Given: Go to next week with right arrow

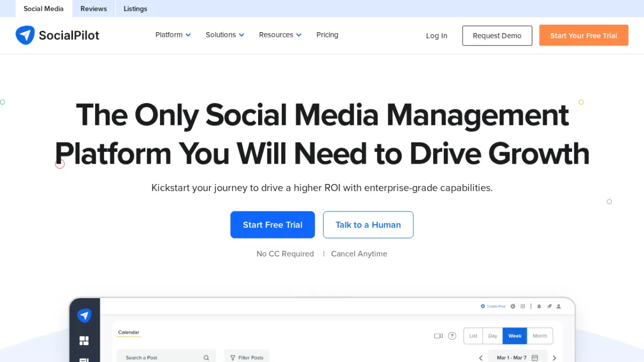Looking at the screenshot, I should [554, 358].
